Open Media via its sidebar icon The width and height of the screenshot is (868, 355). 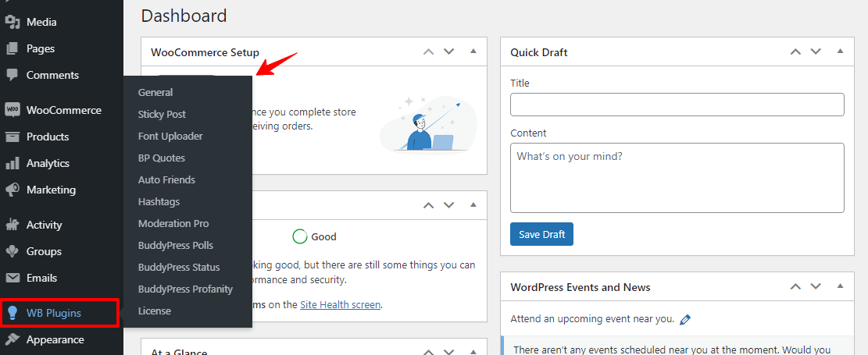[x=13, y=22]
